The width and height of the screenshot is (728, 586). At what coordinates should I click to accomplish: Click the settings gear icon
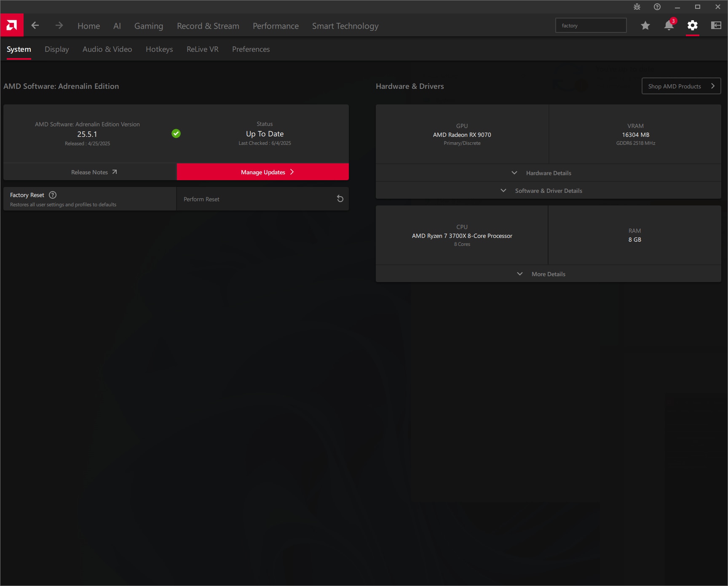pos(693,25)
